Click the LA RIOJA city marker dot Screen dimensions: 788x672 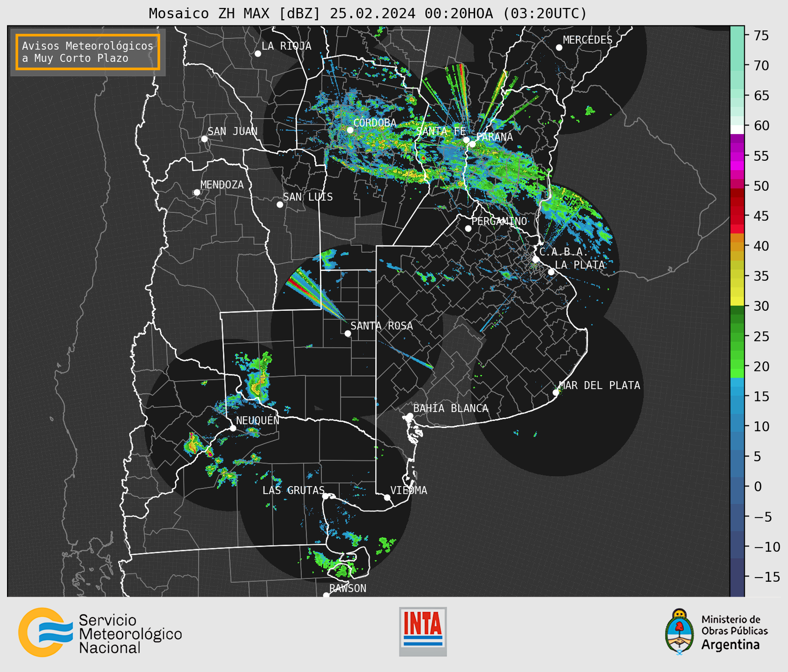(x=258, y=54)
